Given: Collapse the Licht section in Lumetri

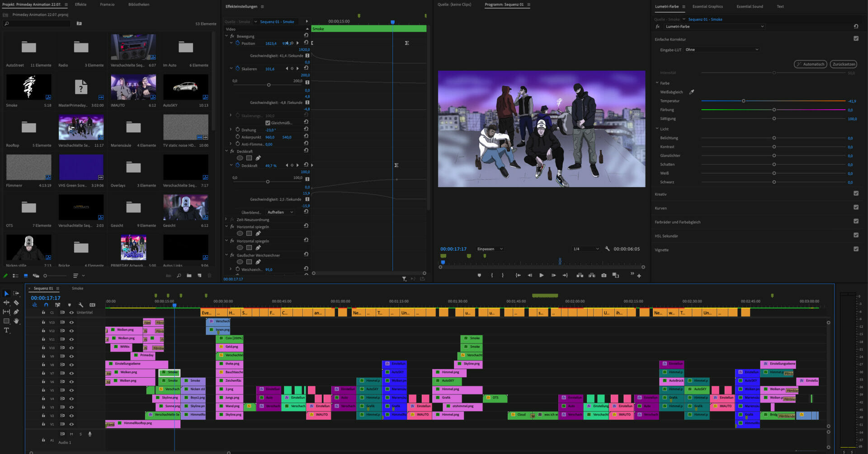Looking at the screenshot, I should (x=657, y=129).
